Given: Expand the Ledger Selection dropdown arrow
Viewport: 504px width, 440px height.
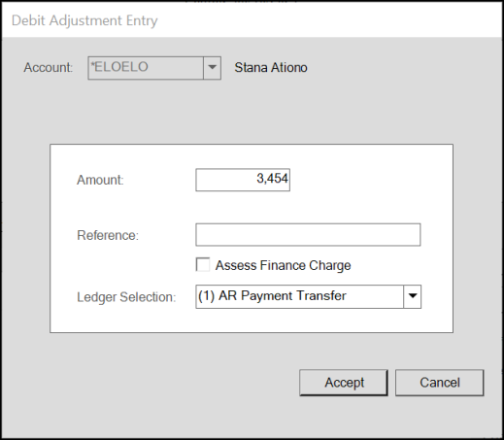Looking at the screenshot, I should [x=412, y=296].
